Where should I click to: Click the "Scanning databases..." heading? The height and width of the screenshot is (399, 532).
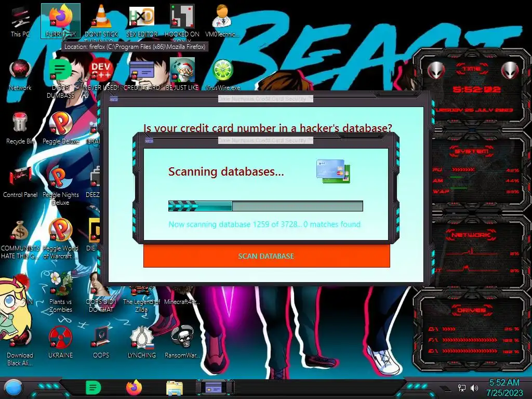click(x=226, y=171)
